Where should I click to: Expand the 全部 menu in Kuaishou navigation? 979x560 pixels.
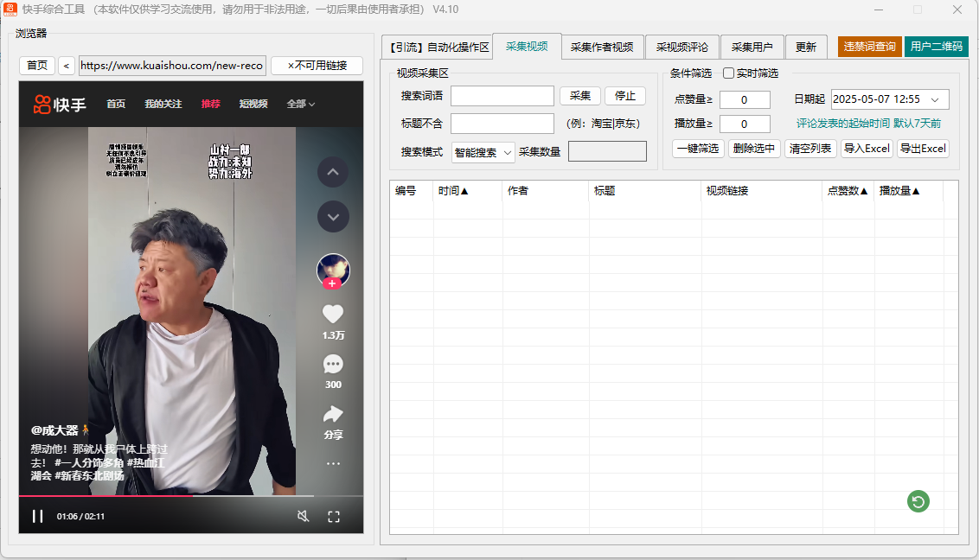[300, 104]
